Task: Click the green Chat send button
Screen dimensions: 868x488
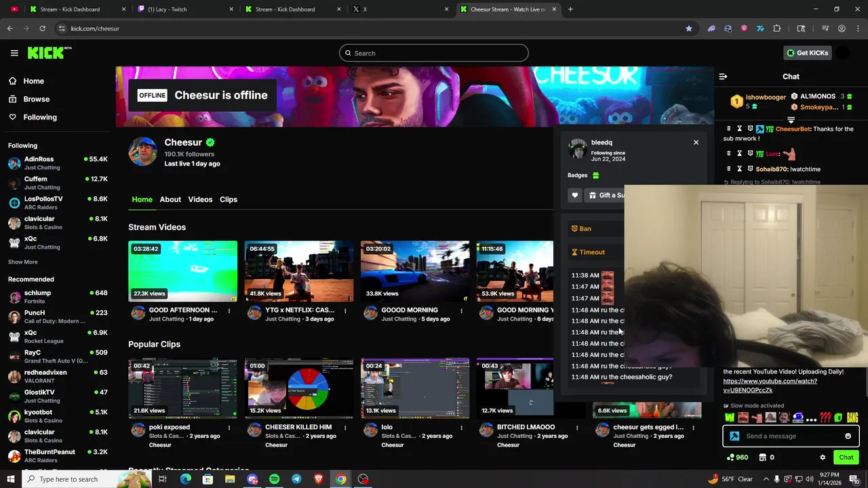Action: pyautogui.click(x=846, y=457)
